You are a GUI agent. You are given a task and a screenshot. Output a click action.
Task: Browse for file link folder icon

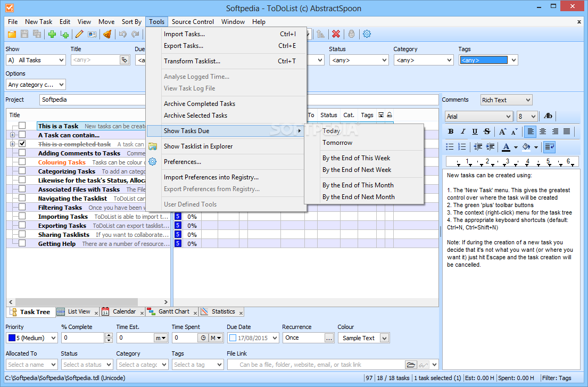[x=411, y=365]
